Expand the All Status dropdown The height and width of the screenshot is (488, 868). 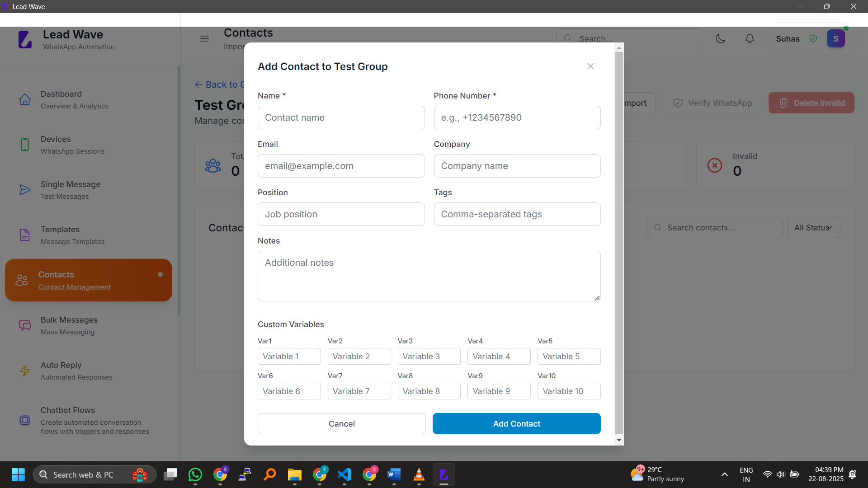[813, 228]
